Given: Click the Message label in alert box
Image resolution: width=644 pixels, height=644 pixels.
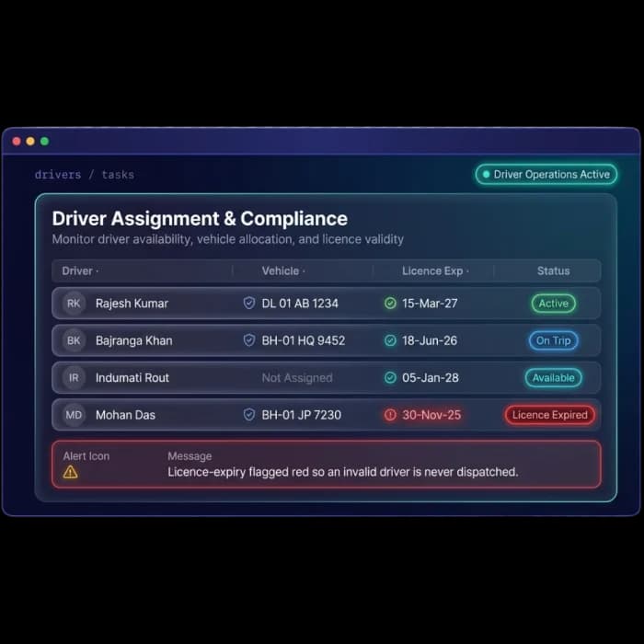Looking at the screenshot, I should (190, 456).
